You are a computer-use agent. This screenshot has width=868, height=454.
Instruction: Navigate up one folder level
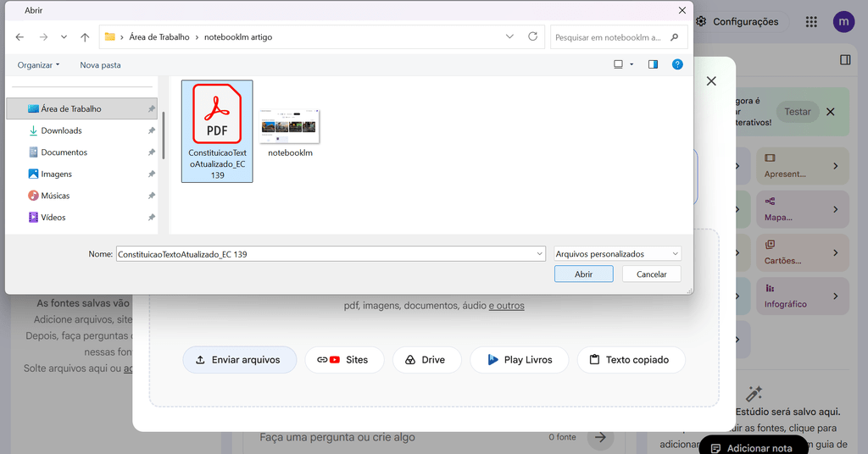(85, 37)
